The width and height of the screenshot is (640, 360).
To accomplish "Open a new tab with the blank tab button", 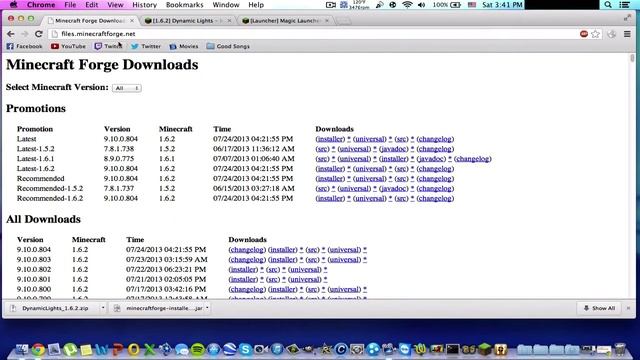I will (344, 20).
